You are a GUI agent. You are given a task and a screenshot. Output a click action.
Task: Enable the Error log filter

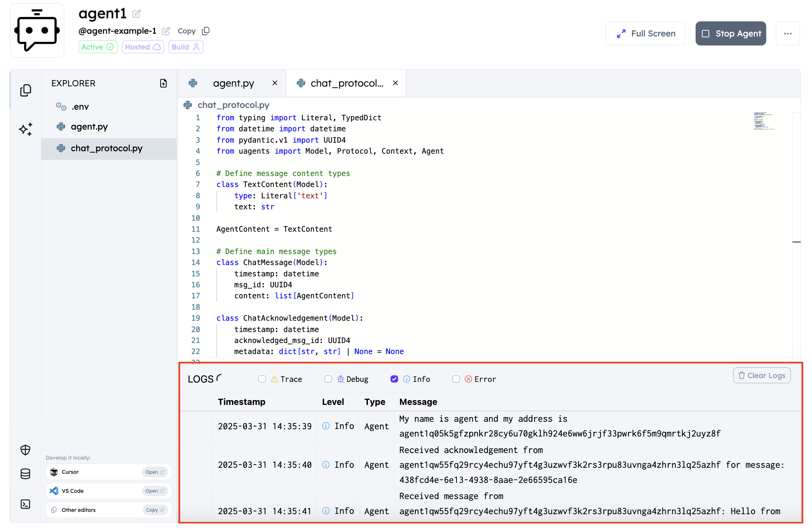click(x=456, y=379)
